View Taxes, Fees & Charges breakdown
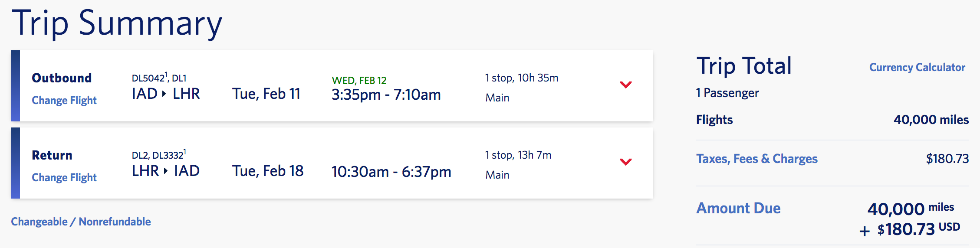The width and height of the screenshot is (980, 248). tap(756, 159)
